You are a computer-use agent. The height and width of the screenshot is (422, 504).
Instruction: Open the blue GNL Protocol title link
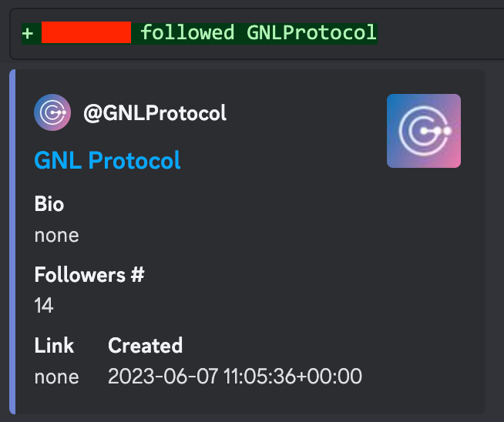[x=107, y=160]
